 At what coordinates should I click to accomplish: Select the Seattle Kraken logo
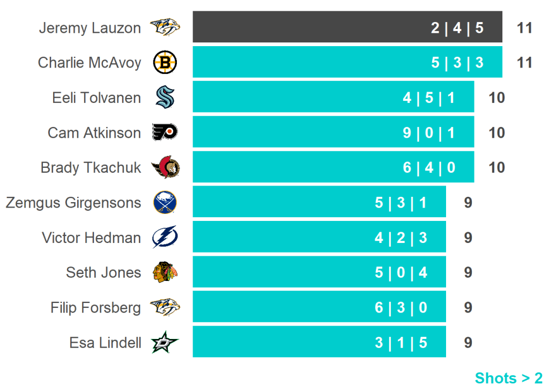(165, 98)
